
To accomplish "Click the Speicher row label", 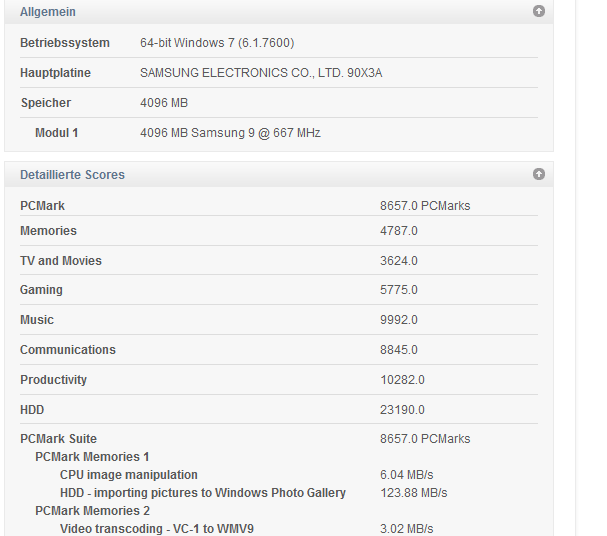I will 45,103.
